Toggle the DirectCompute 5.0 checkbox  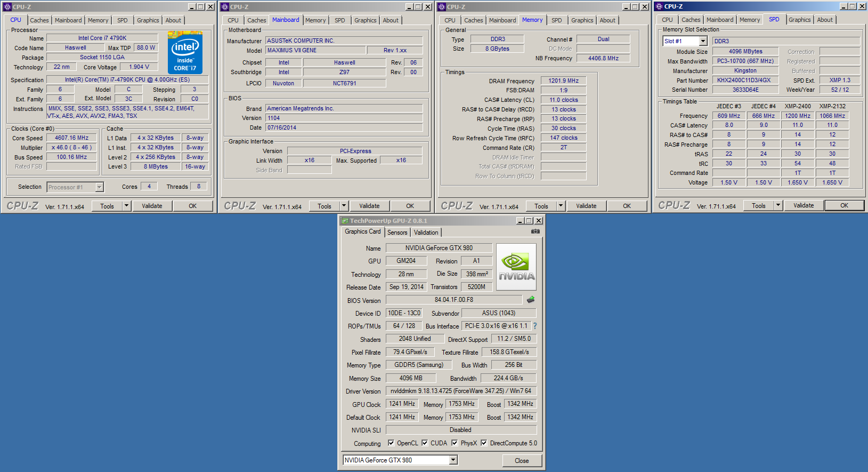[x=484, y=443]
